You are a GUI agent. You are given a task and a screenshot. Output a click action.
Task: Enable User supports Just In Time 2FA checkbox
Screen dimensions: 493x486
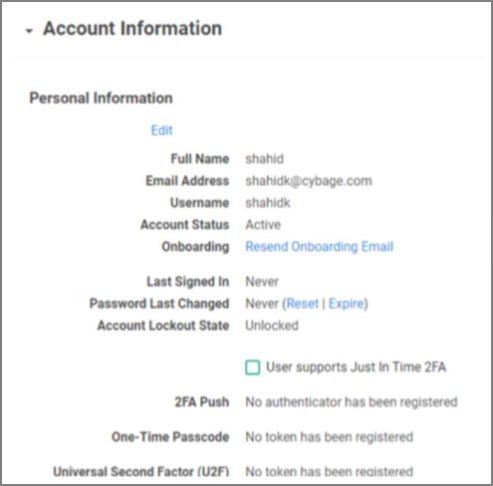coord(253,367)
